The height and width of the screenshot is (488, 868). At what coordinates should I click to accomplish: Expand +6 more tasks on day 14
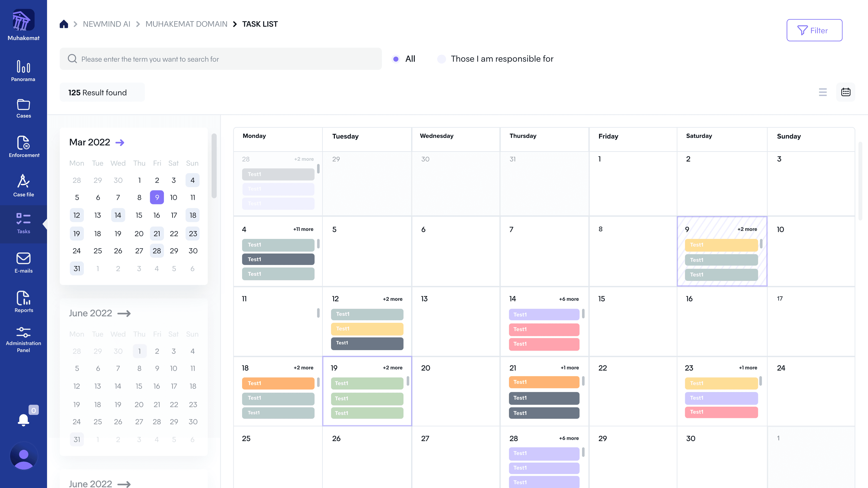[569, 299]
